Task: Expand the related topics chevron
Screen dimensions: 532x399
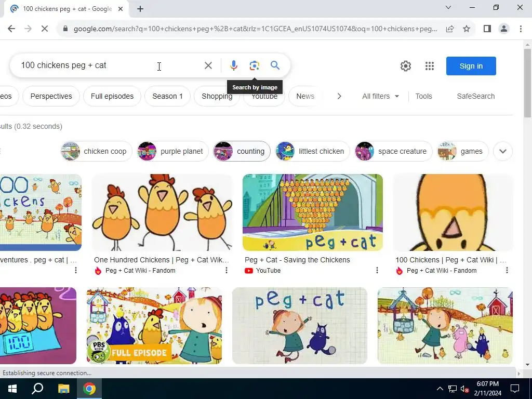Action: pyautogui.click(x=503, y=151)
